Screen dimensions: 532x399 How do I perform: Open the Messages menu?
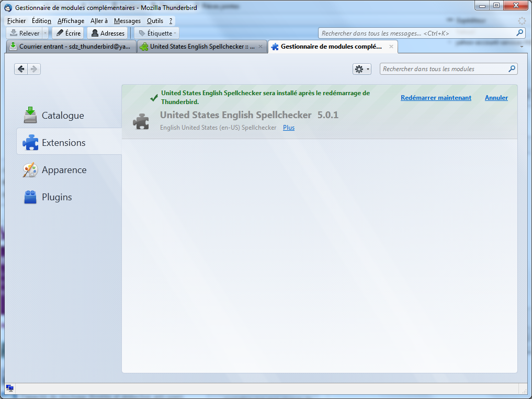click(x=127, y=21)
